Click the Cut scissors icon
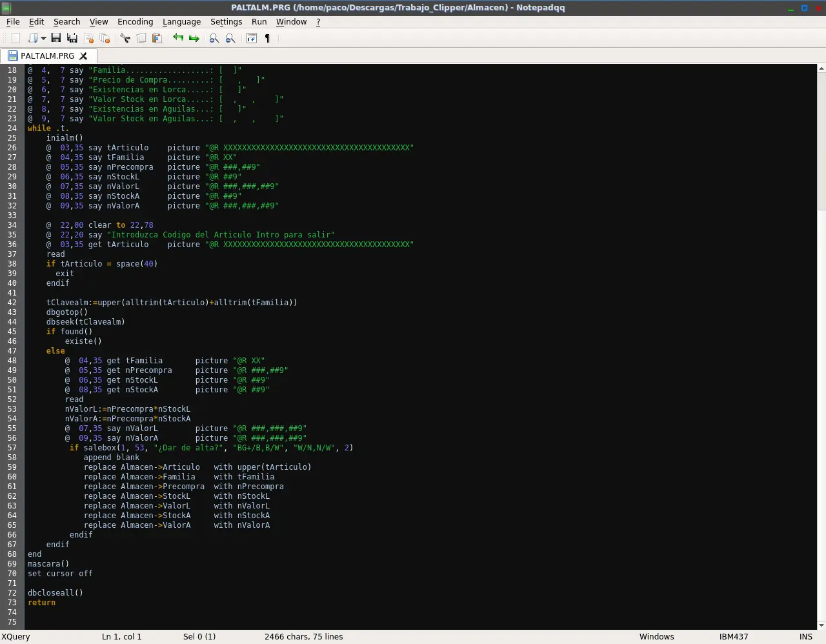The width and height of the screenshot is (826, 644). coord(125,38)
